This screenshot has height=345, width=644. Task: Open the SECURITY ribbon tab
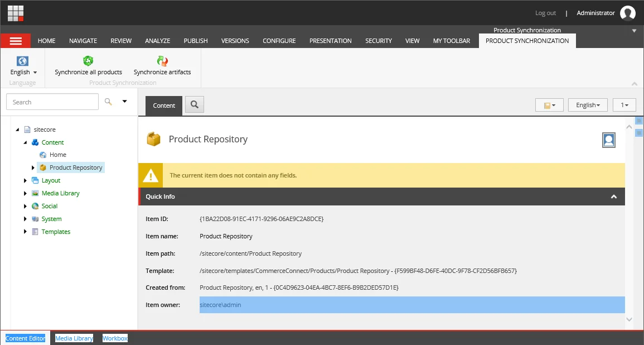click(x=379, y=41)
